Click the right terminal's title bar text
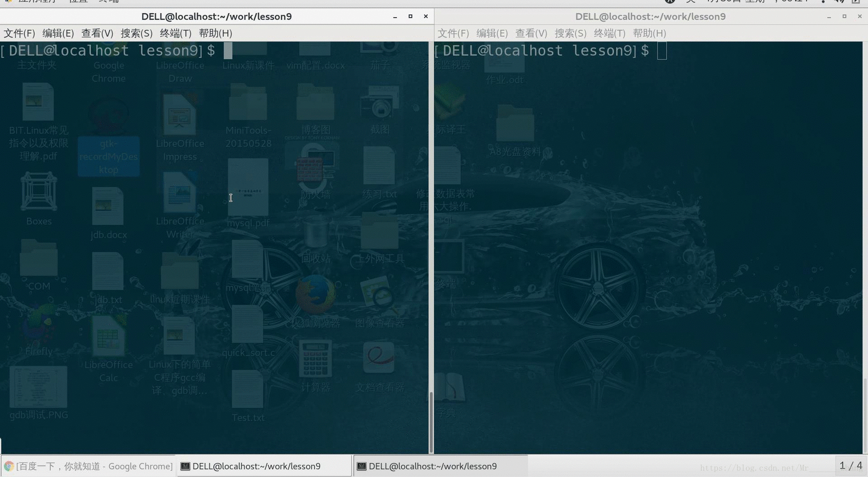Screen dimensions: 868x477 pos(651,17)
